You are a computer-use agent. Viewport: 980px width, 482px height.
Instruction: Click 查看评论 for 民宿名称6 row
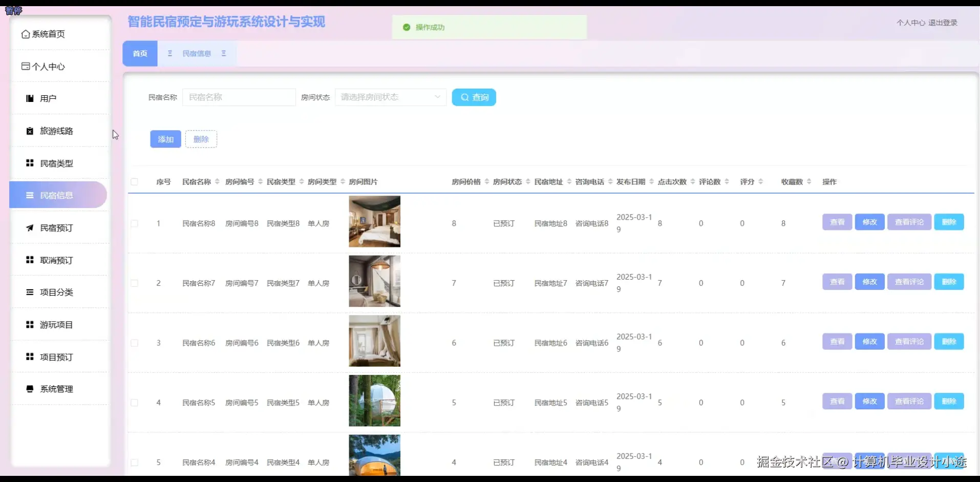[909, 342]
